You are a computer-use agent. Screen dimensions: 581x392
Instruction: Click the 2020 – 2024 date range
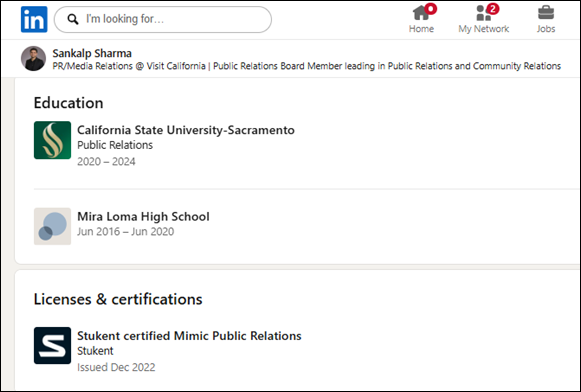pyautogui.click(x=106, y=162)
